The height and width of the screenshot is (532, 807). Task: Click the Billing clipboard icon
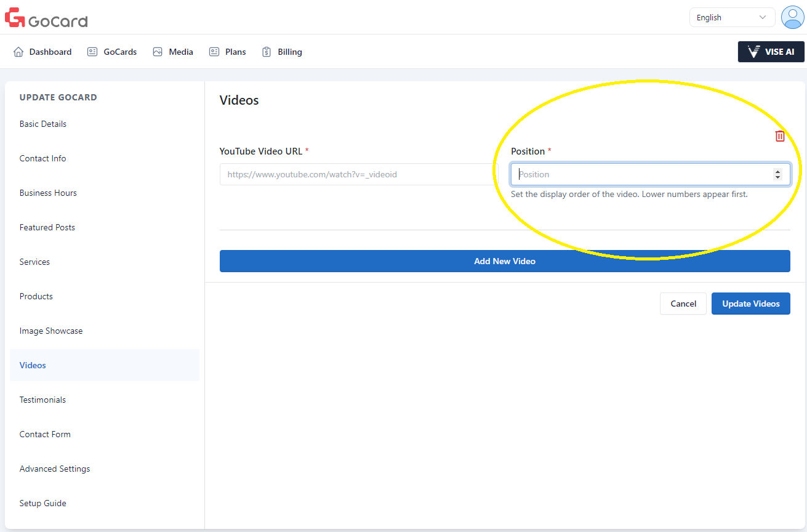[267, 52]
